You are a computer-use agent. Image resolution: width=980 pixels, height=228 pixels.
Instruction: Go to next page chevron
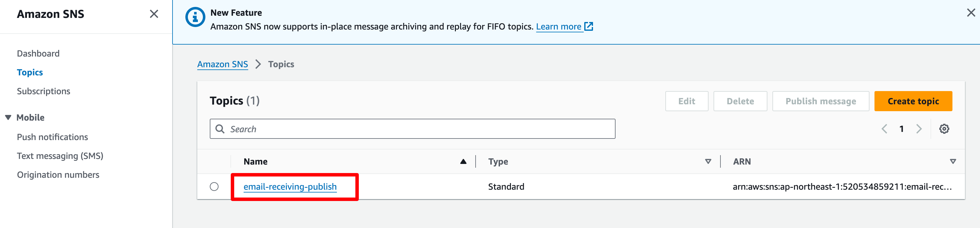point(919,129)
